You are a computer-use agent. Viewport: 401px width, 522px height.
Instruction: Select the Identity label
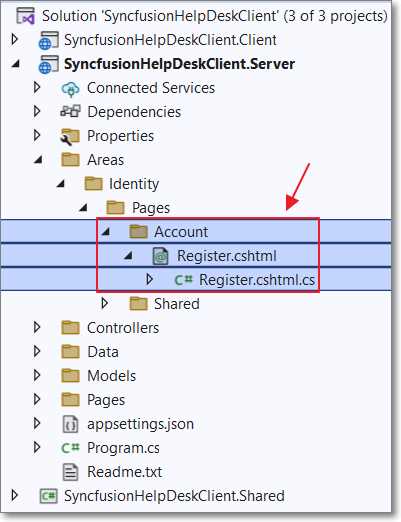click(x=134, y=184)
